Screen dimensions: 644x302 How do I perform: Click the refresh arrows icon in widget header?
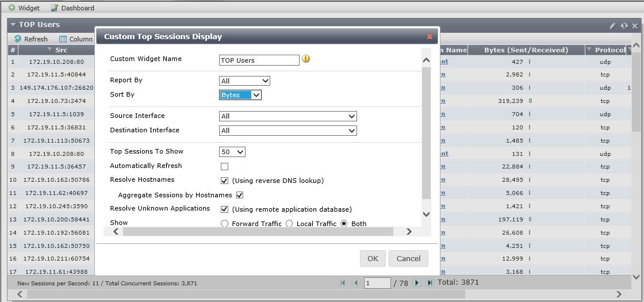pos(624,25)
